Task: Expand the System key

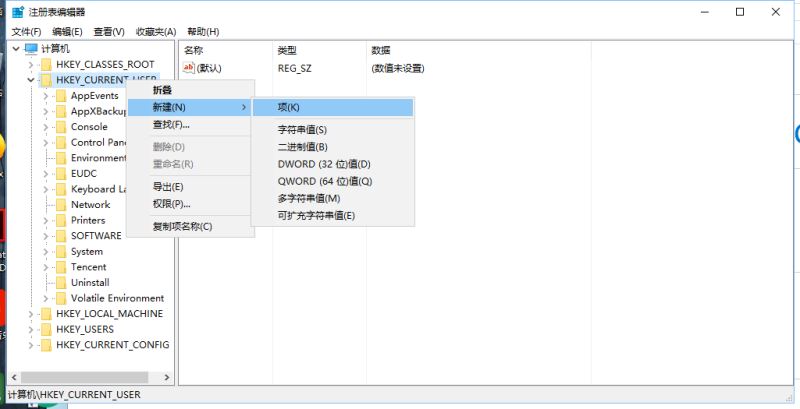Action: pyautogui.click(x=45, y=251)
